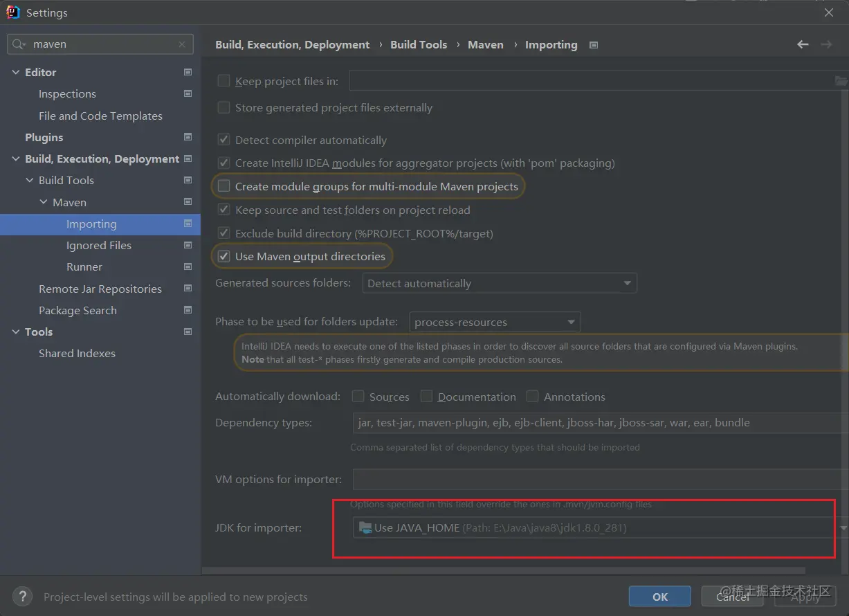The height and width of the screenshot is (616, 849).
Task: Open Plugins settings page
Action: pyautogui.click(x=44, y=137)
